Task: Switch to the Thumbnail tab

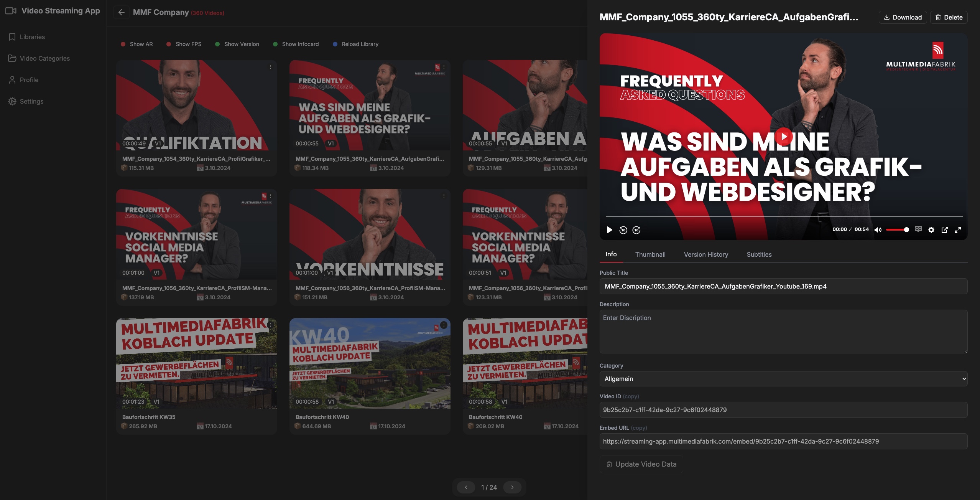Action: click(x=650, y=254)
